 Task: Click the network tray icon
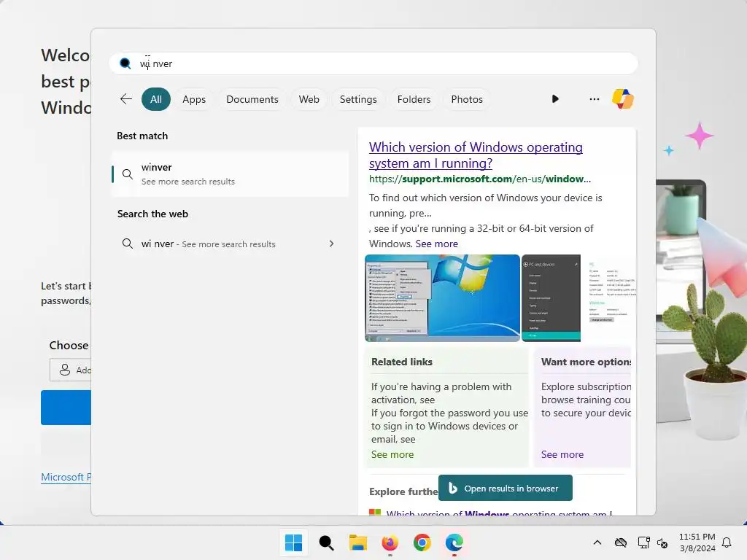pyautogui.click(x=643, y=542)
